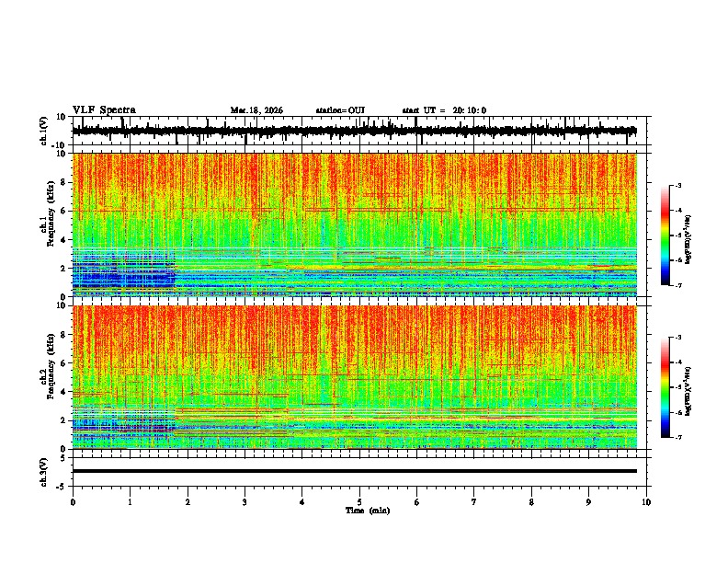Click the ch.3 flat black voltage trace

[354, 471]
